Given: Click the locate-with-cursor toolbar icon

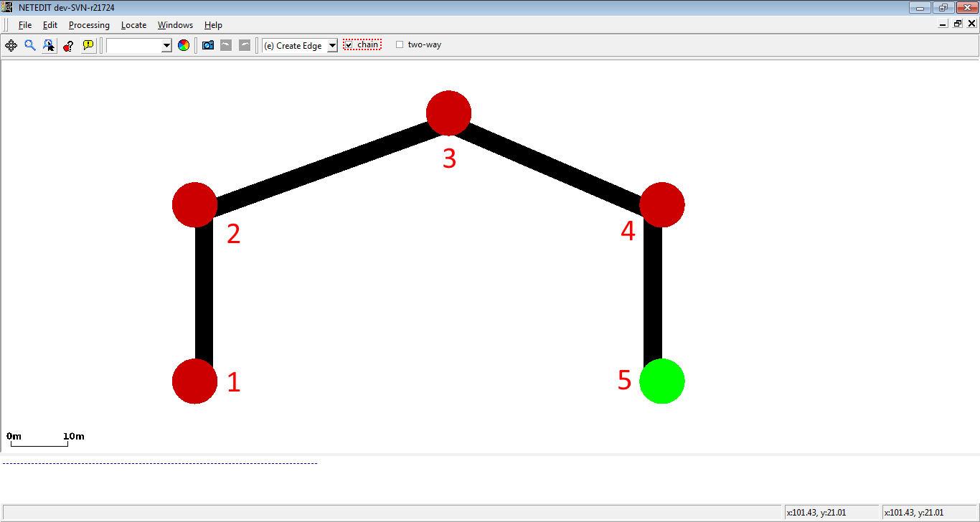Looking at the screenshot, I should point(49,45).
